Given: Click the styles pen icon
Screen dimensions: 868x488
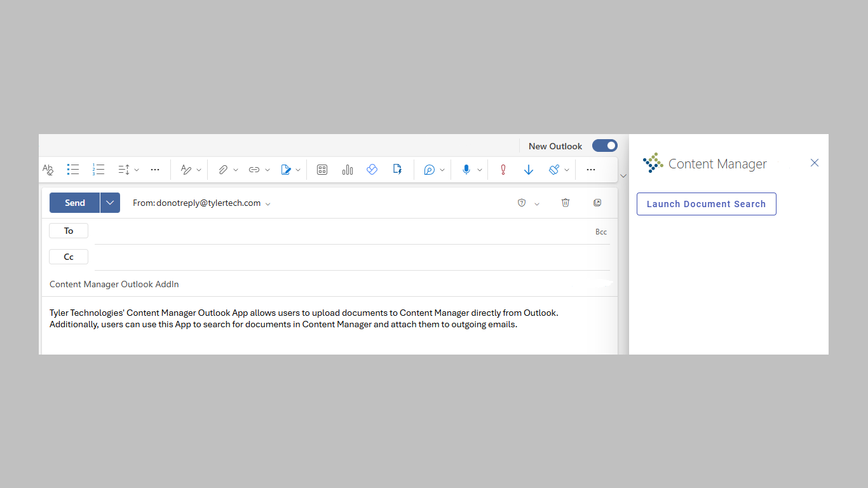Looking at the screenshot, I should 186,170.
